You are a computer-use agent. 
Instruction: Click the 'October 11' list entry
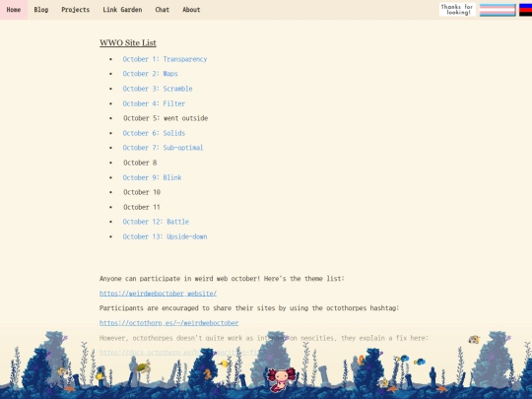[142, 207]
